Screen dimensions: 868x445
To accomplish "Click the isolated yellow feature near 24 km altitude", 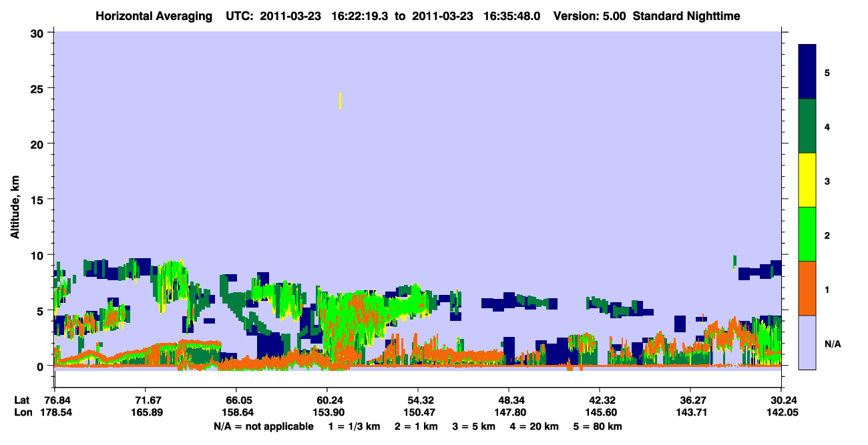I will 341,101.
